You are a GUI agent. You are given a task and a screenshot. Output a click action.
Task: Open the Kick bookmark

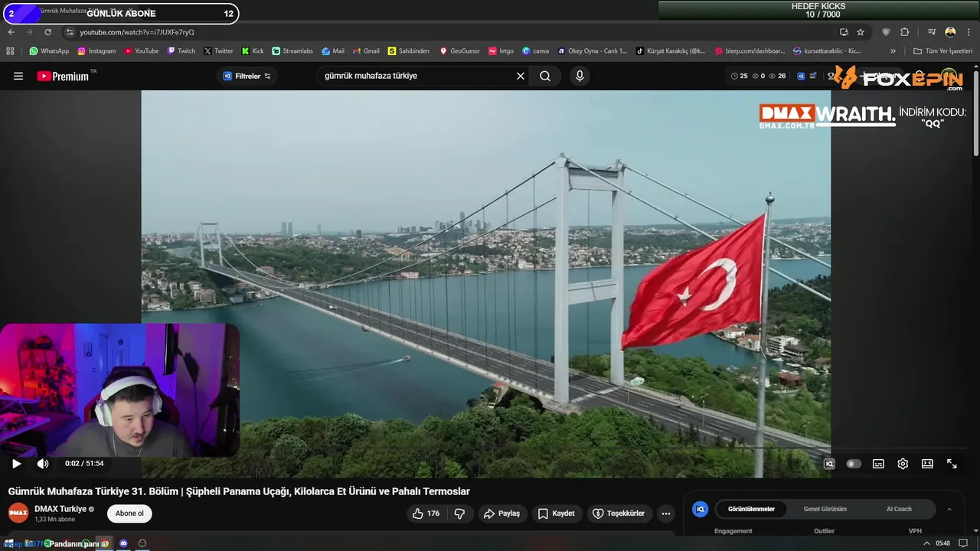253,51
